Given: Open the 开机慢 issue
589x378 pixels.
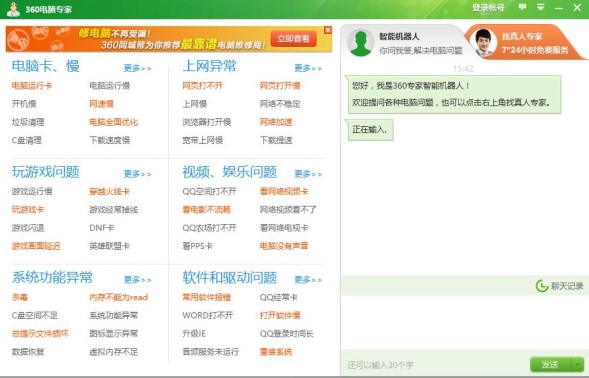Looking at the screenshot, I should [24, 104].
